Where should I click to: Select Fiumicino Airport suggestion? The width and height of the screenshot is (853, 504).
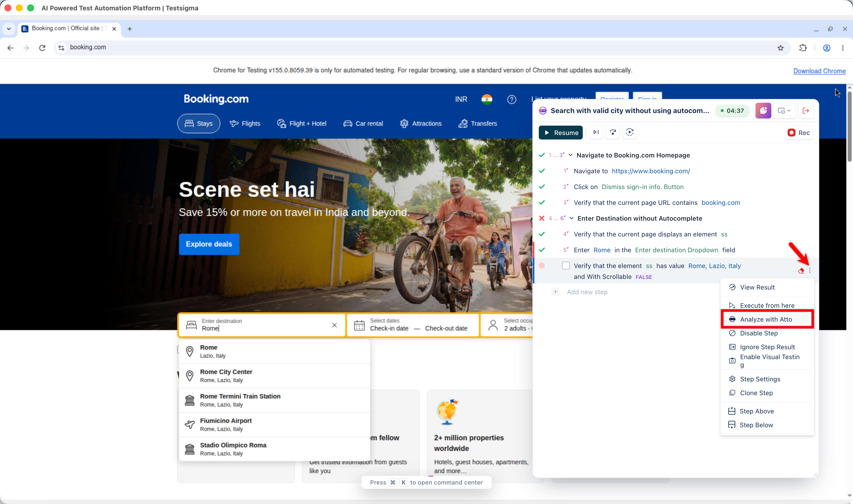[x=274, y=425]
